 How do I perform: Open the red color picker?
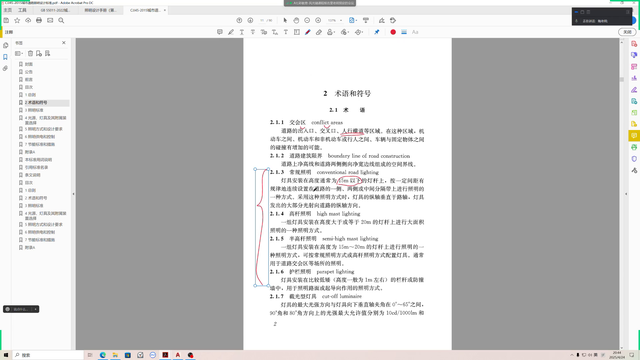(x=393, y=32)
